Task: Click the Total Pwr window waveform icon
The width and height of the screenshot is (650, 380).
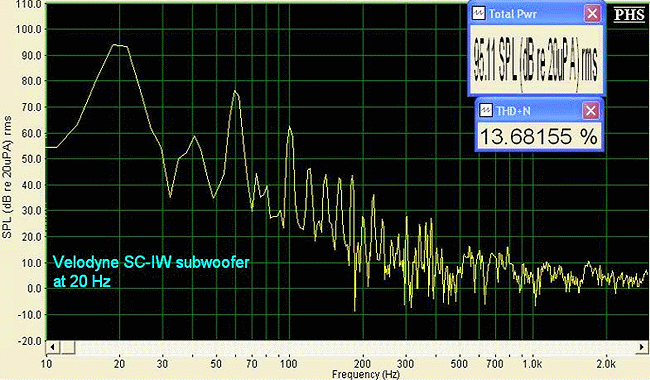Action: (479, 14)
